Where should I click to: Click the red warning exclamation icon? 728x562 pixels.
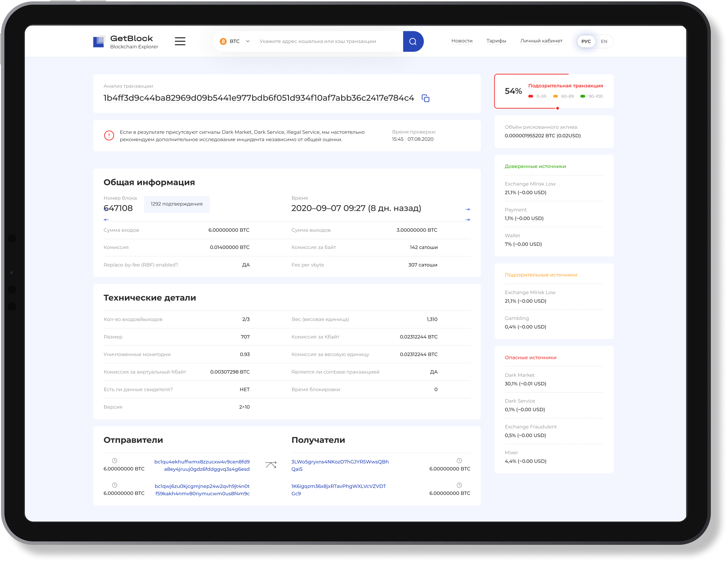point(109,136)
